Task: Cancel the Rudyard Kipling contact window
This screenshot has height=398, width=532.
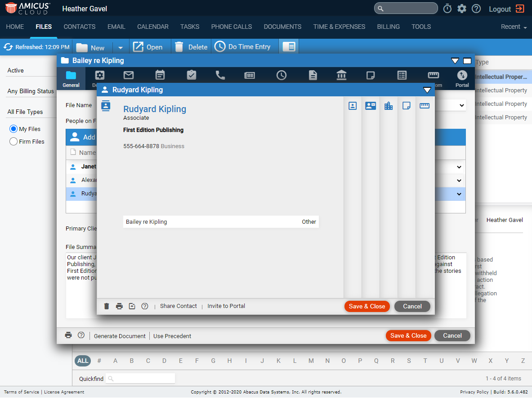Action: [412, 306]
